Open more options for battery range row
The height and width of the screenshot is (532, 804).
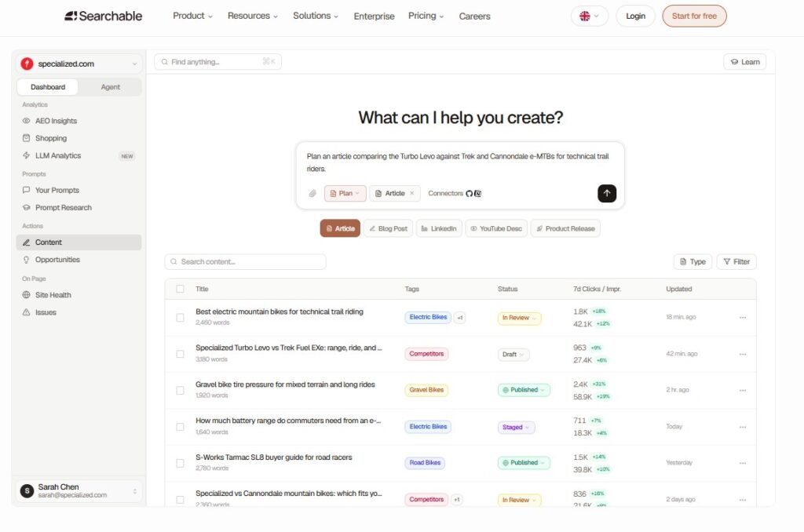pyautogui.click(x=743, y=428)
